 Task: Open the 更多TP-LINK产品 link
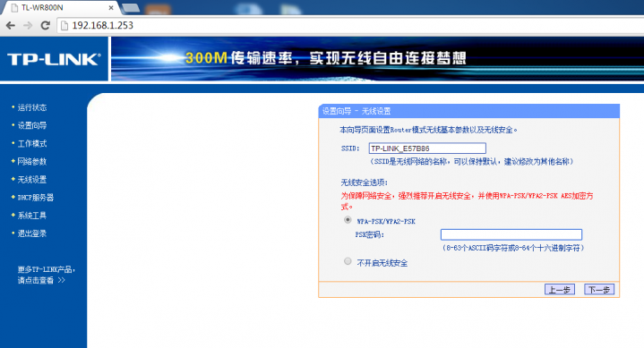click(46, 275)
